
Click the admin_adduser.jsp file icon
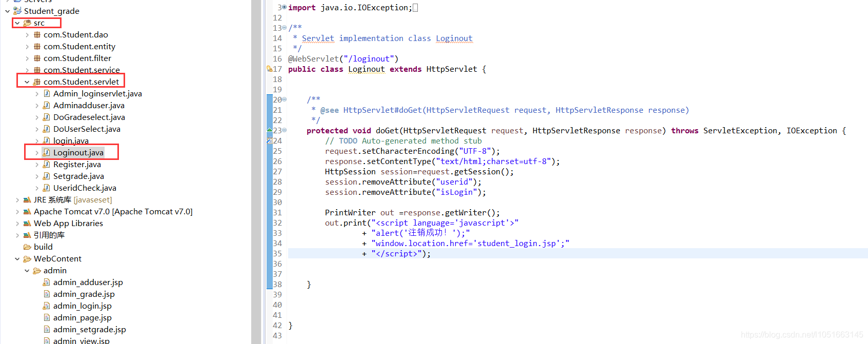[x=47, y=282]
